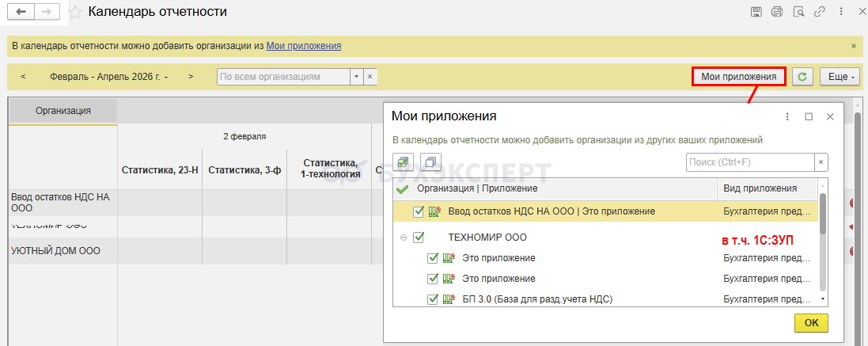
Task: Uncheck the ТЕХНОМИР ООО organization checkbox
Action: (x=419, y=237)
